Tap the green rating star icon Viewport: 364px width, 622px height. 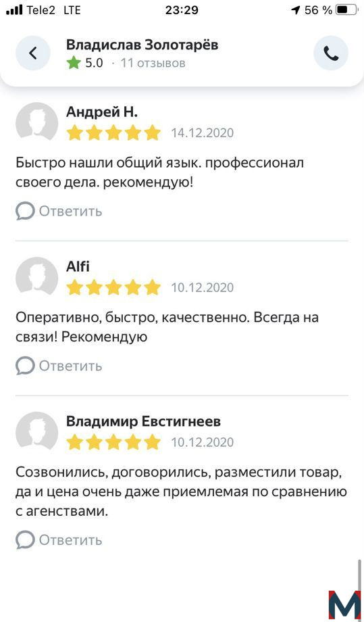pos(74,63)
